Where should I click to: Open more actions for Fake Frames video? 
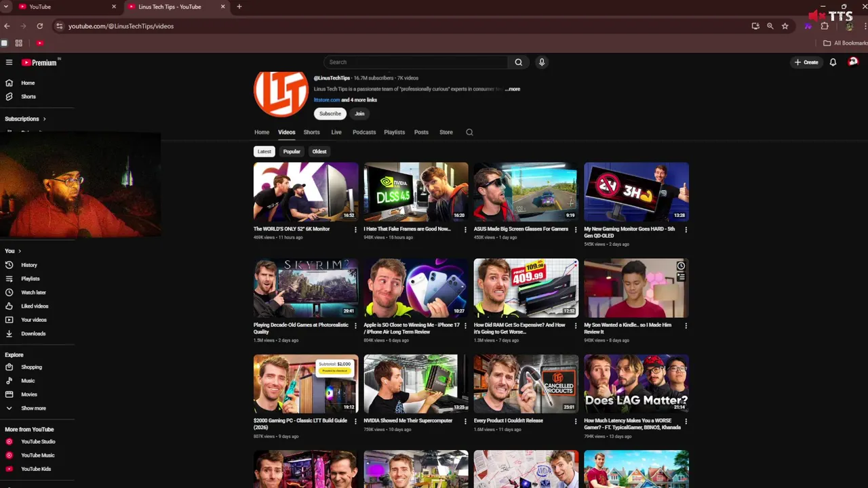pos(465,230)
